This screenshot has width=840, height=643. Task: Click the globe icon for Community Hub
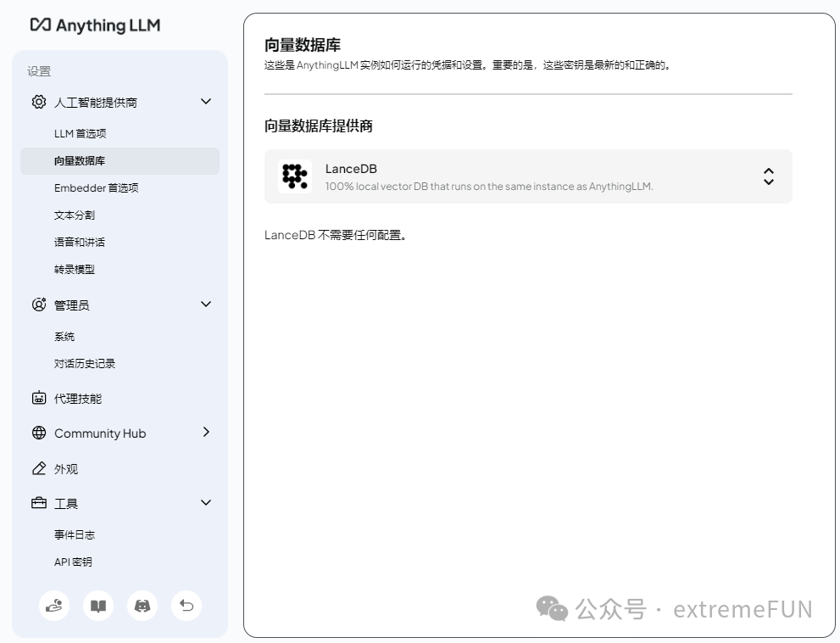click(39, 433)
